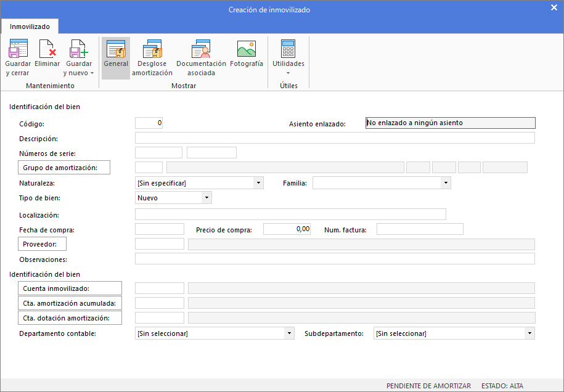This screenshot has height=392, width=564.
Task: Expand the Utilidades dropdown arrow
Action: (x=288, y=73)
